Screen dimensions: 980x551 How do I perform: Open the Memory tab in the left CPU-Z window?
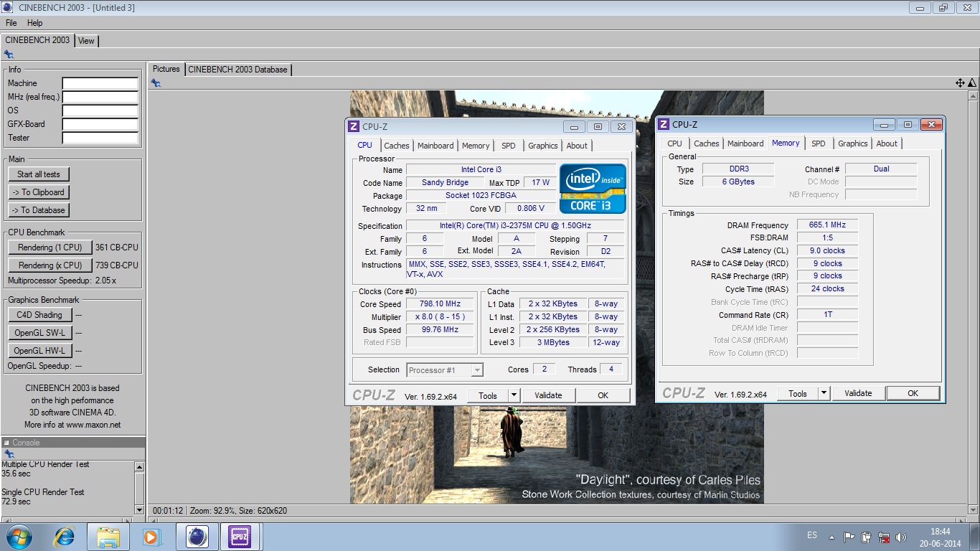476,146
